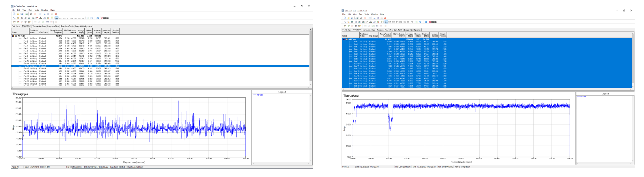Select the Pair 1 row in left window
The height and width of the screenshot is (177, 644).
161,39
